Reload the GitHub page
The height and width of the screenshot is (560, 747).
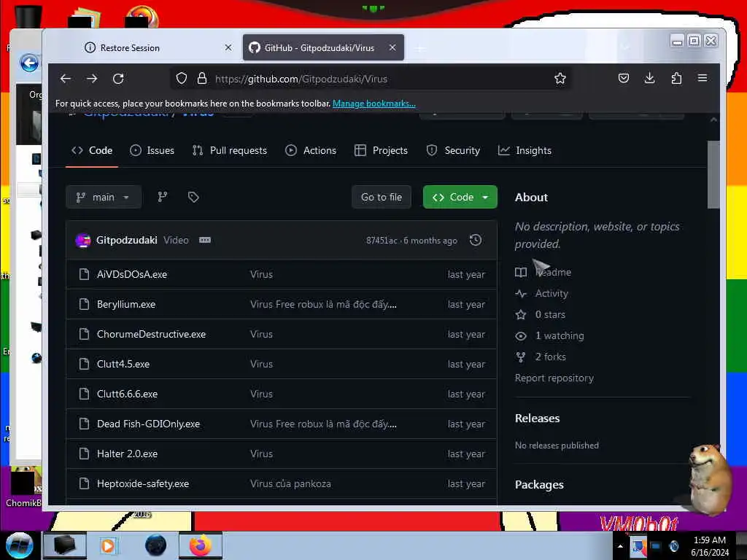(118, 79)
